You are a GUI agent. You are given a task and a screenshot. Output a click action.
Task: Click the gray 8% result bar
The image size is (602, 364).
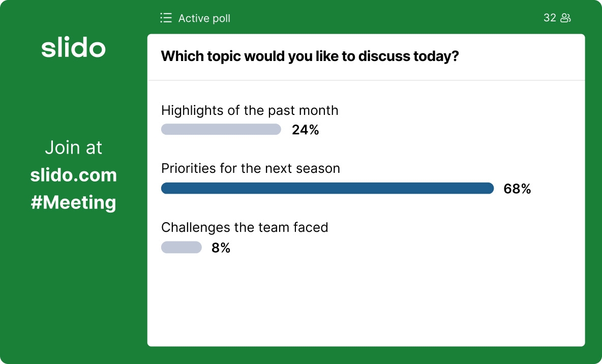tap(182, 248)
